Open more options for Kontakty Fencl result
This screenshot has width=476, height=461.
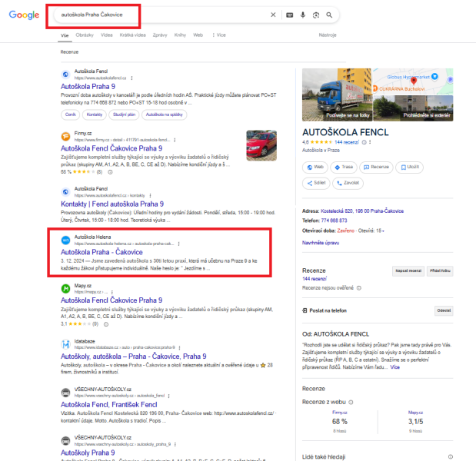(150, 195)
